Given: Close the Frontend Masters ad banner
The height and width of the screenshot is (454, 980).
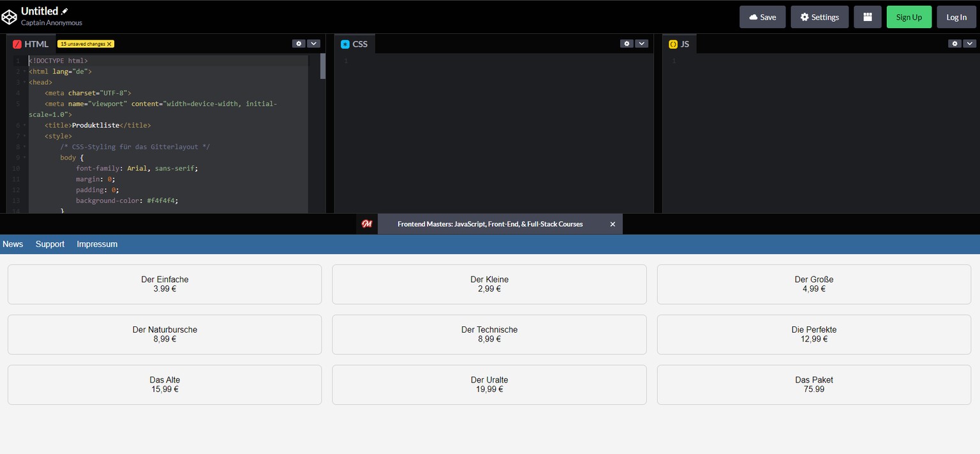Looking at the screenshot, I should pos(612,224).
